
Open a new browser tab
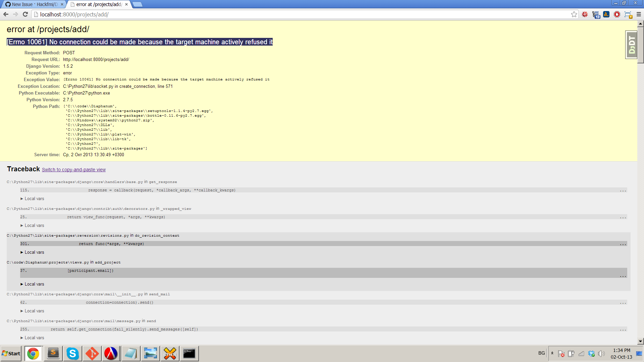(138, 4)
